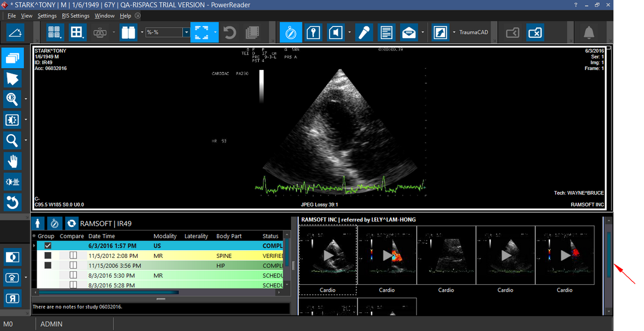
Task: Uncheck Group checkbox for 6/3/2016 study
Action: 48,246
